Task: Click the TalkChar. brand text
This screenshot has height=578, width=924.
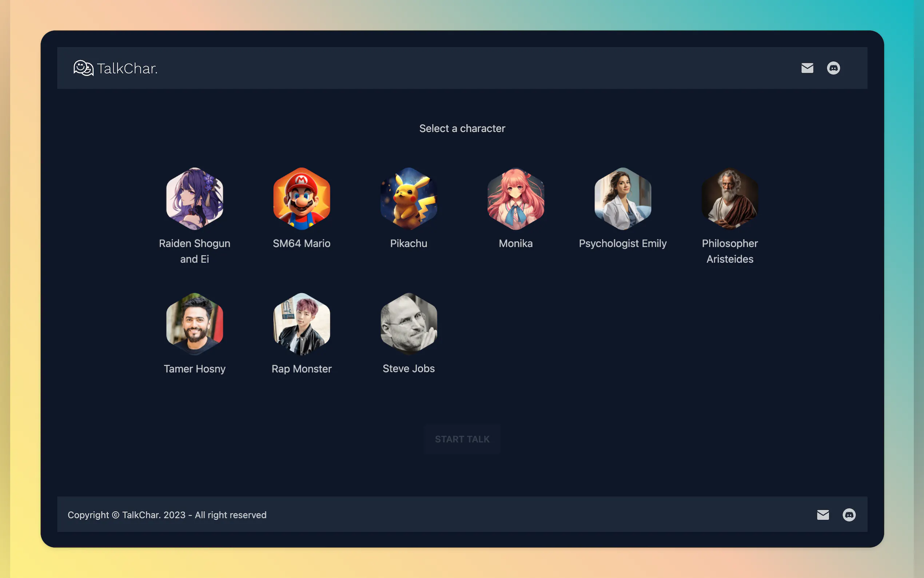Action: tap(127, 69)
